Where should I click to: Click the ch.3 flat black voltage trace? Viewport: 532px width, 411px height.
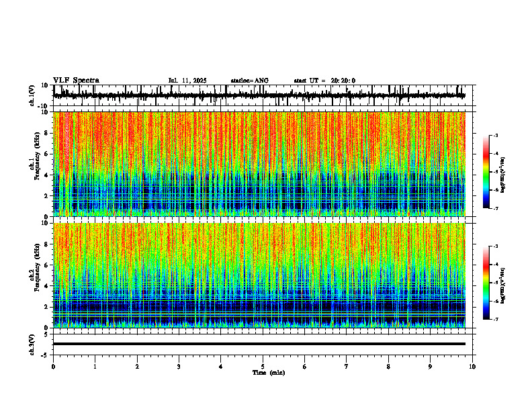(259, 344)
